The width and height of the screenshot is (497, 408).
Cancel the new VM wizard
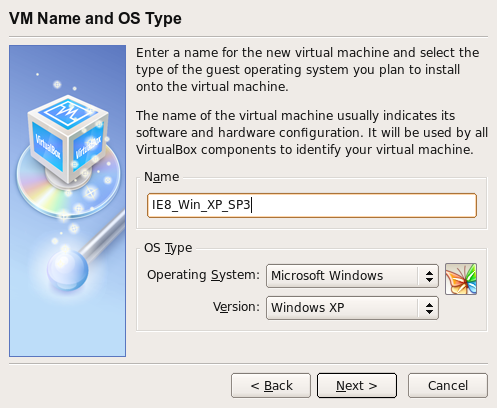pyautogui.click(x=448, y=386)
